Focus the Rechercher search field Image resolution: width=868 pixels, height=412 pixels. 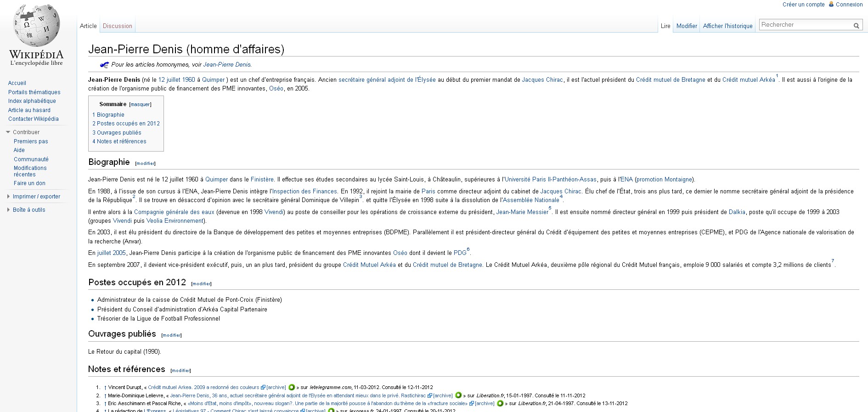(806, 25)
